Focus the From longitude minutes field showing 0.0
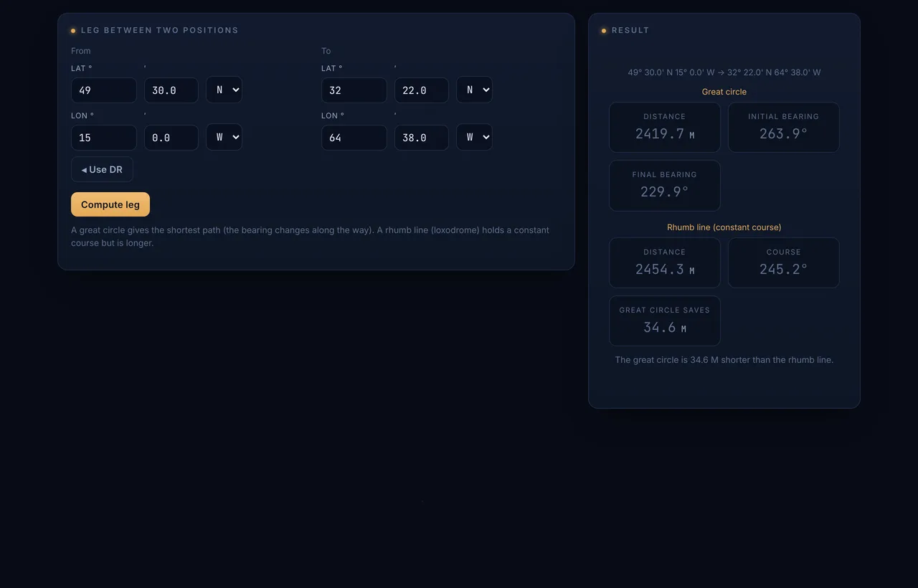The height and width of the screenshot is (588, 918). tap(171, 138)
